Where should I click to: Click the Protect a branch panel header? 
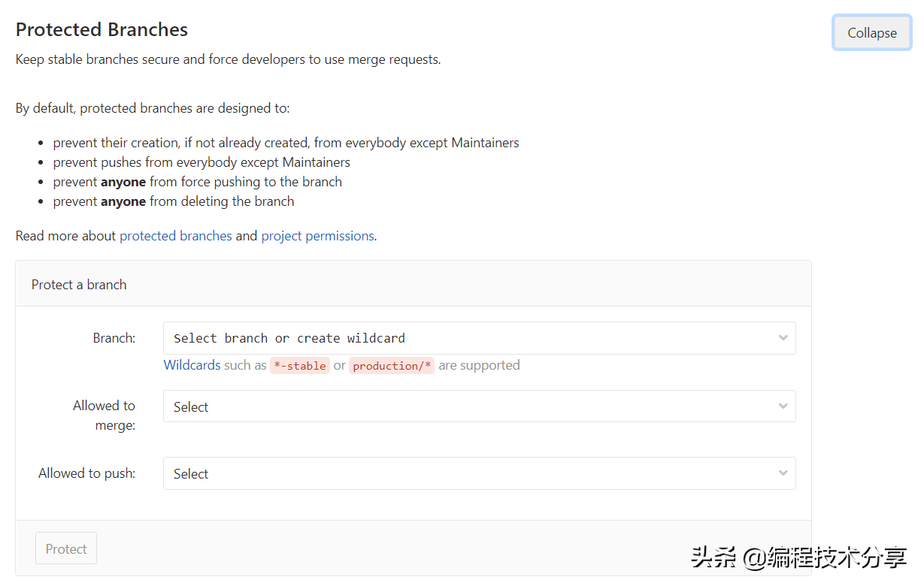click(x=414, y=284)
